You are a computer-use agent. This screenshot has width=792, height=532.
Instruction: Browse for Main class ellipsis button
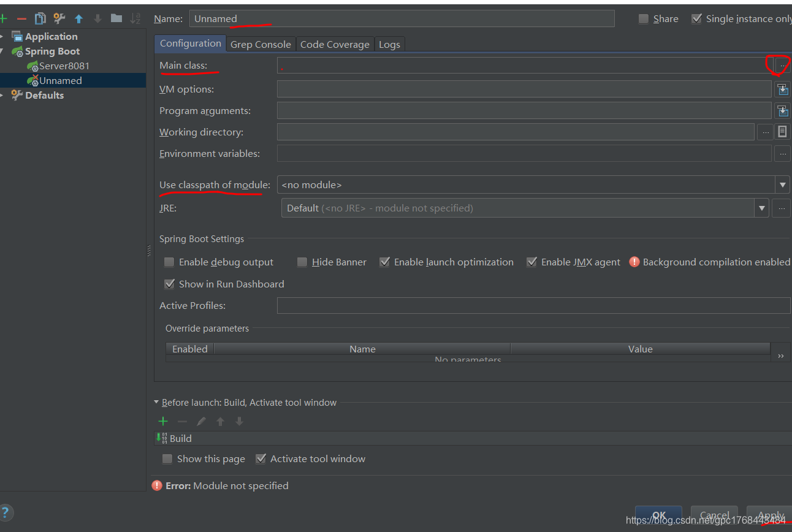pyautogui.click(x=782, y=66)
